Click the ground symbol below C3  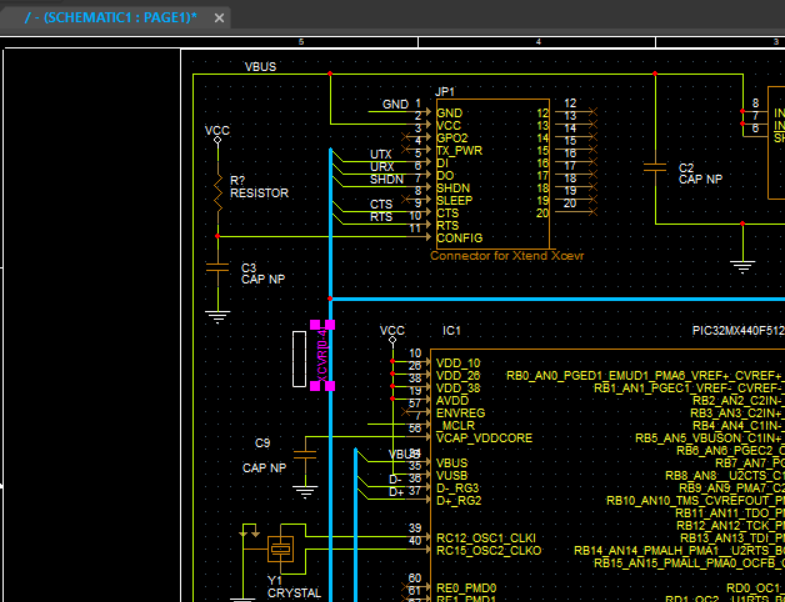[218, 317]
